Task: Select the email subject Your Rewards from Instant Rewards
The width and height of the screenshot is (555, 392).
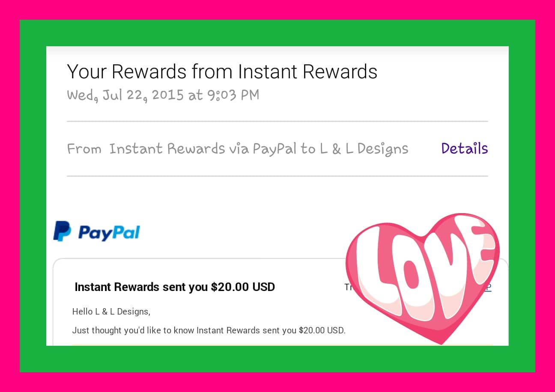Action: [x=222, y=72]
